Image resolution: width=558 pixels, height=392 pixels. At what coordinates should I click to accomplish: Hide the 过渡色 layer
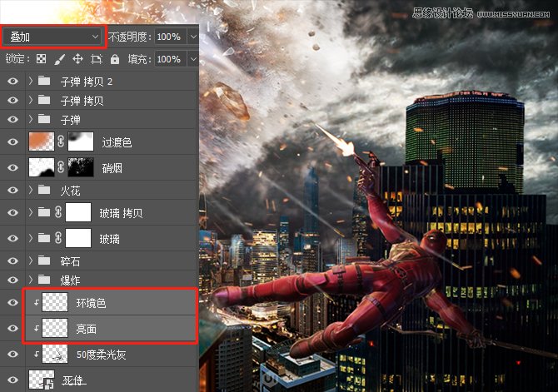coord(12,142)
